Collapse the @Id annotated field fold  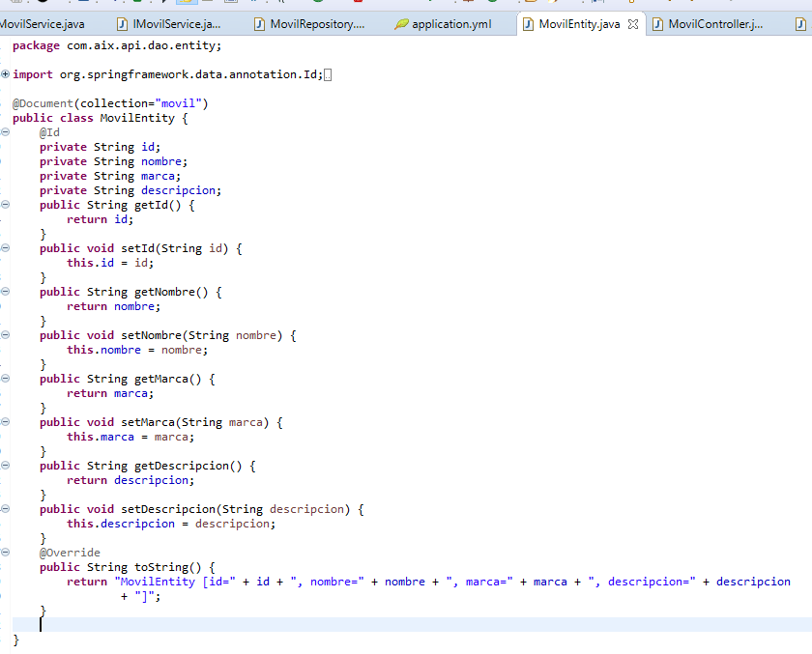point(6,132)
